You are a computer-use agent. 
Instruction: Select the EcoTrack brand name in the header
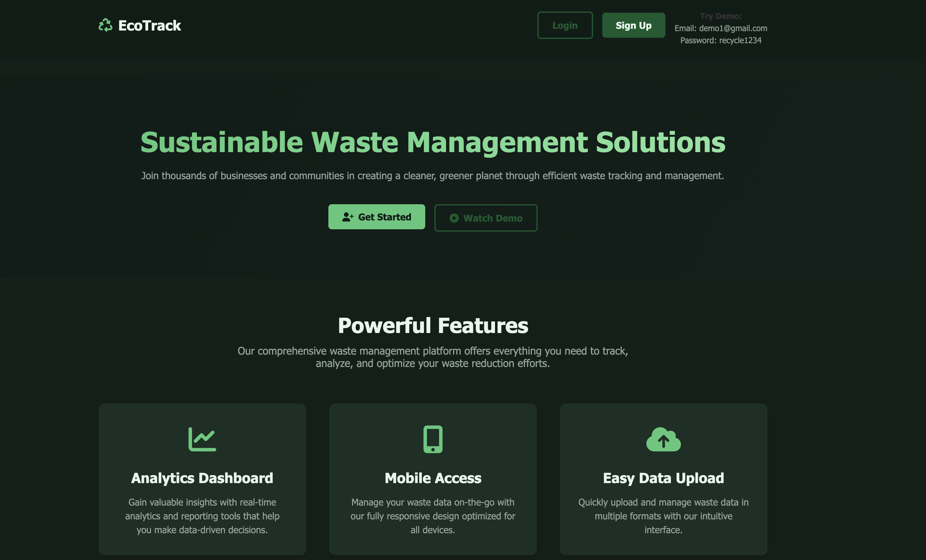pos(149,25)
